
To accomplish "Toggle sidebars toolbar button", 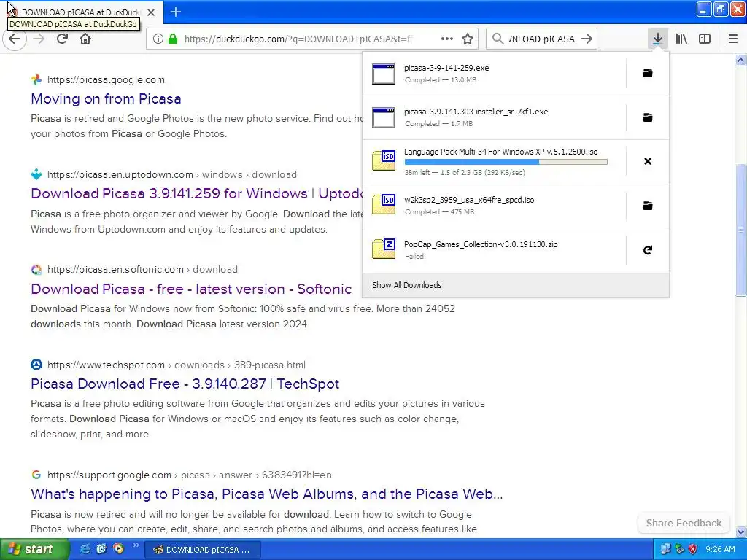I will click(705, 39).
